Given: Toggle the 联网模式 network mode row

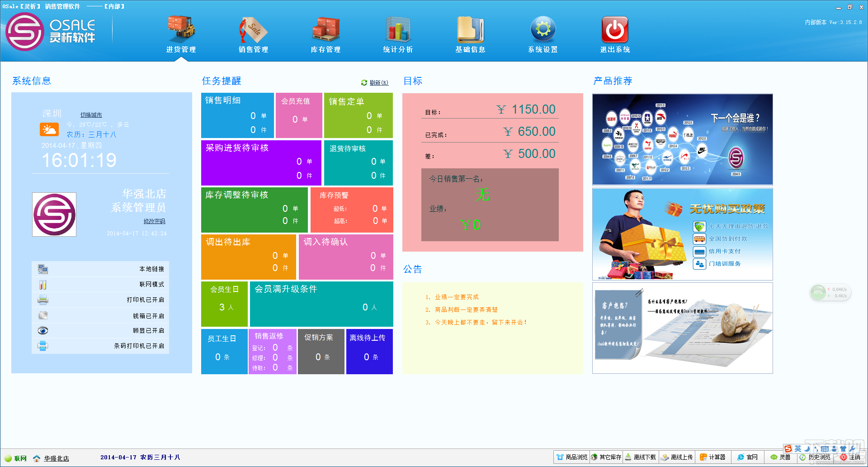Looking at the screenshot, I should 100,285.
